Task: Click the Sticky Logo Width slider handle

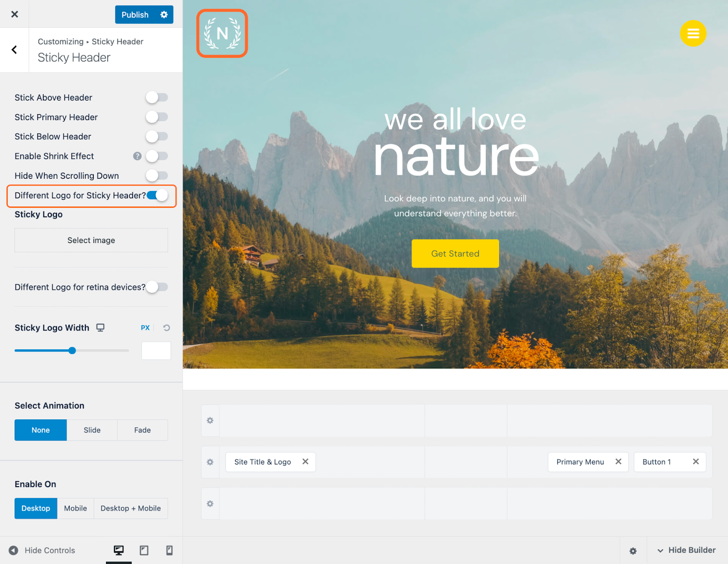Action: pyautogui.click(x=72, y=351)
